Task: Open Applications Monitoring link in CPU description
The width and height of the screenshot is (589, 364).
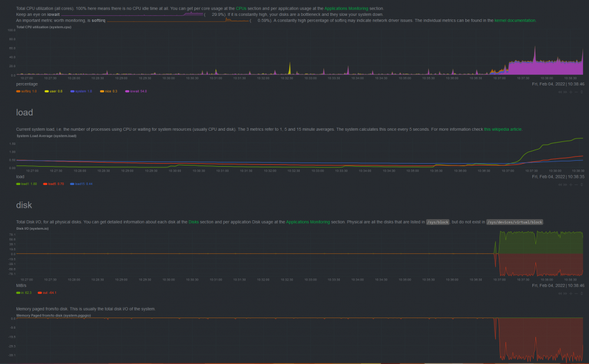Action: coord(346,8)
